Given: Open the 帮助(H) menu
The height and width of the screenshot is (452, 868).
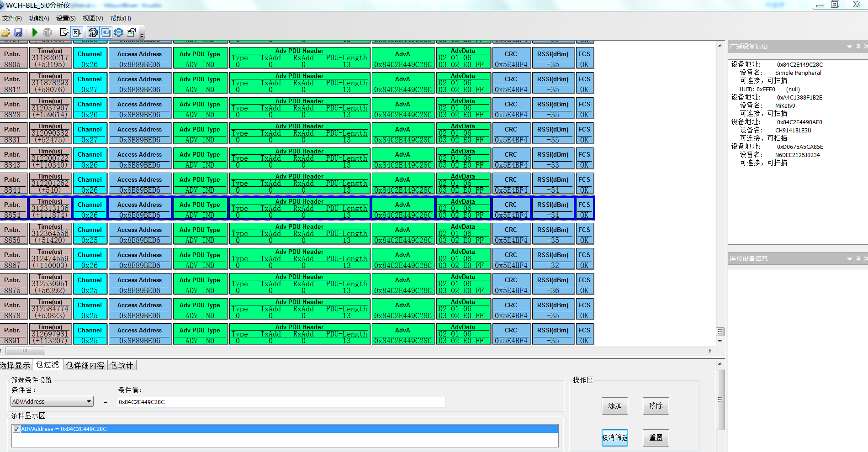Looking at the screenshot, I should pos(120,18).
